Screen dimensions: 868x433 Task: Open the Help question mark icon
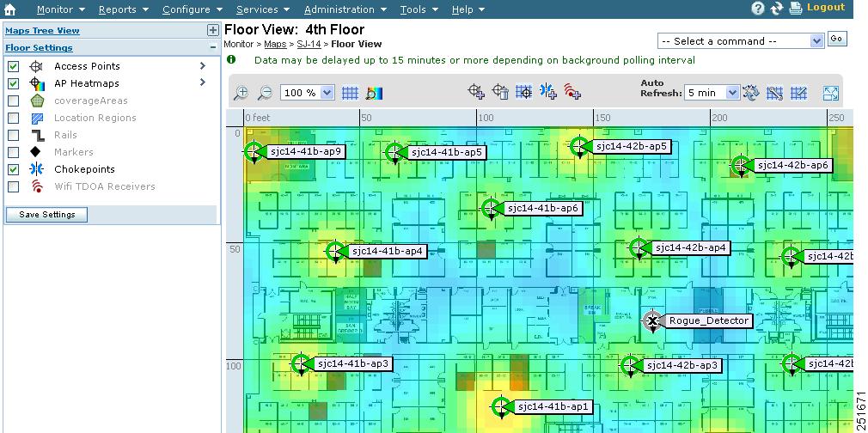click(758, 9)
